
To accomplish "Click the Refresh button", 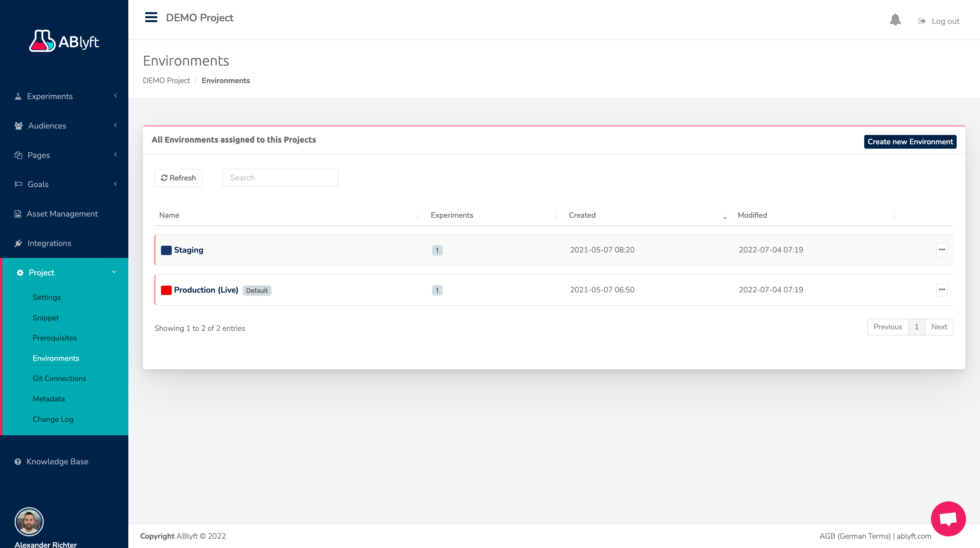I will [x=178, y=178].
